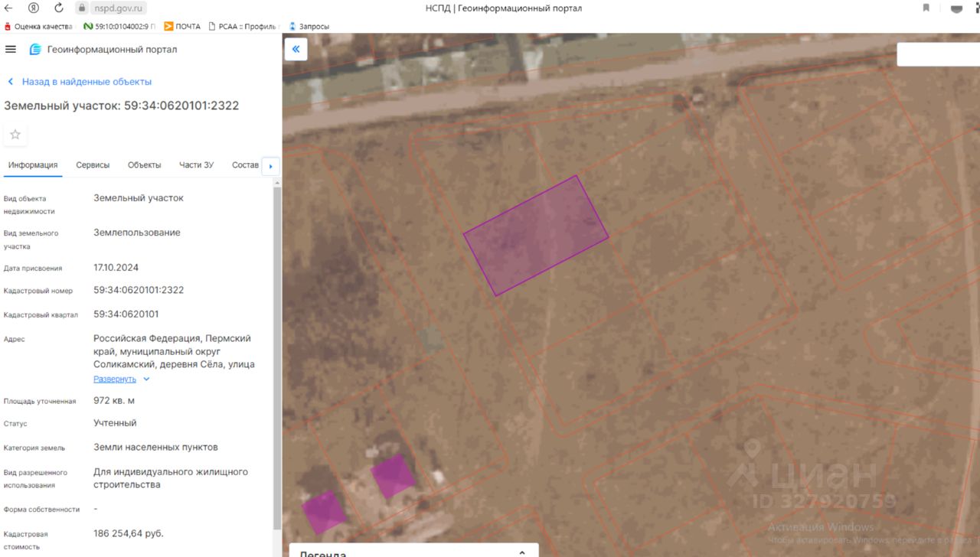
Task: Go back using the browser back arrow
Action: (9, 8)
